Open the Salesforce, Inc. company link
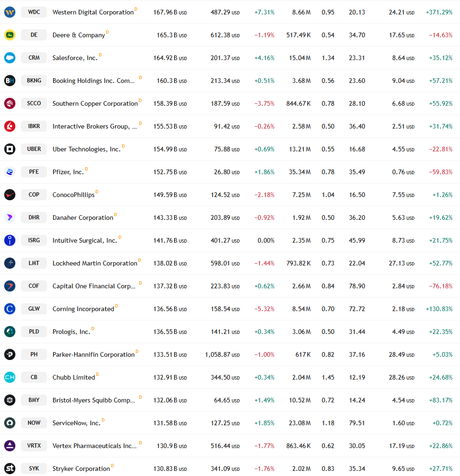This screenshot has width=460, height=476. (75, 58)
